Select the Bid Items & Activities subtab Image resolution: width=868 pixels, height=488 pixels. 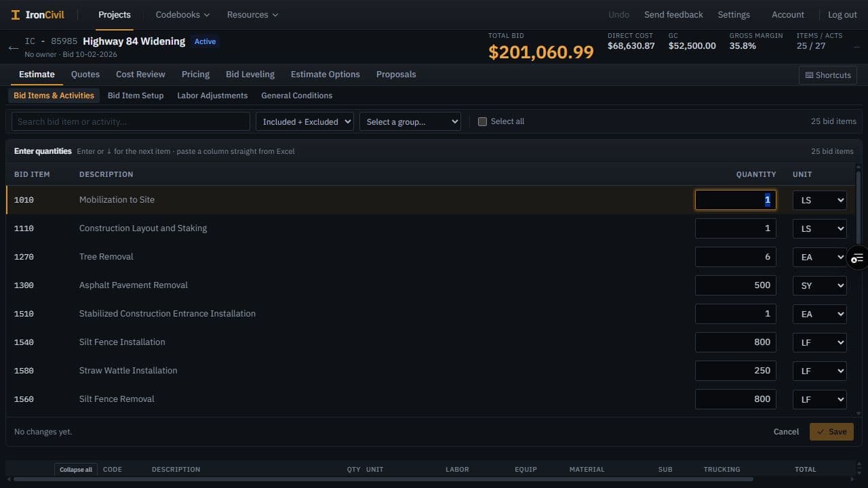[x=54, y=96]
